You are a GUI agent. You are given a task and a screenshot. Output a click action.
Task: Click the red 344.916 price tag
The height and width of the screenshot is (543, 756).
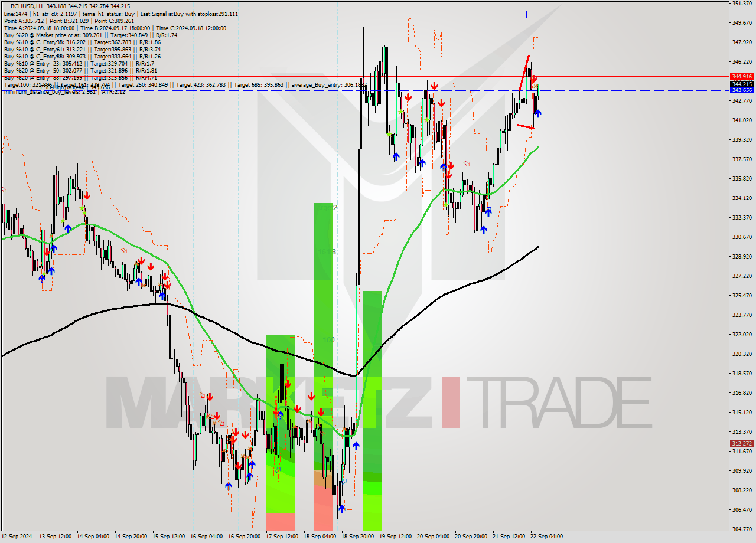742,76
